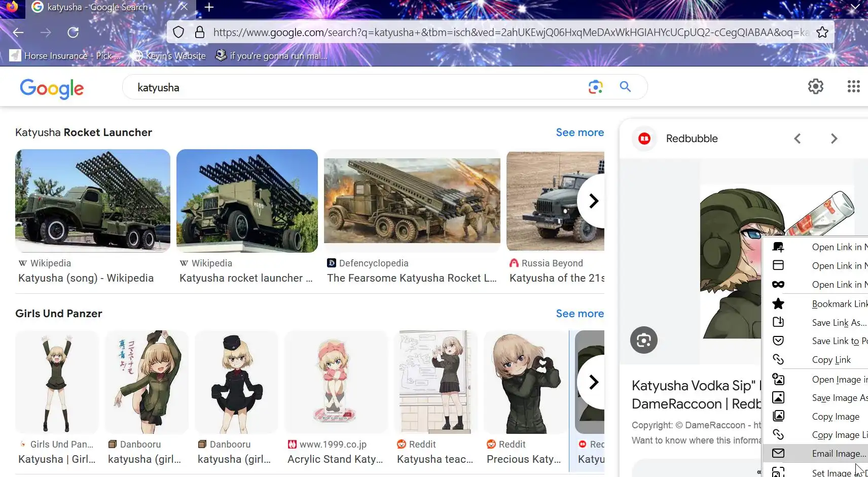Open a new browser tab
Image resolution: width=868 pixels, height=477 pixels.
point(209,7)
